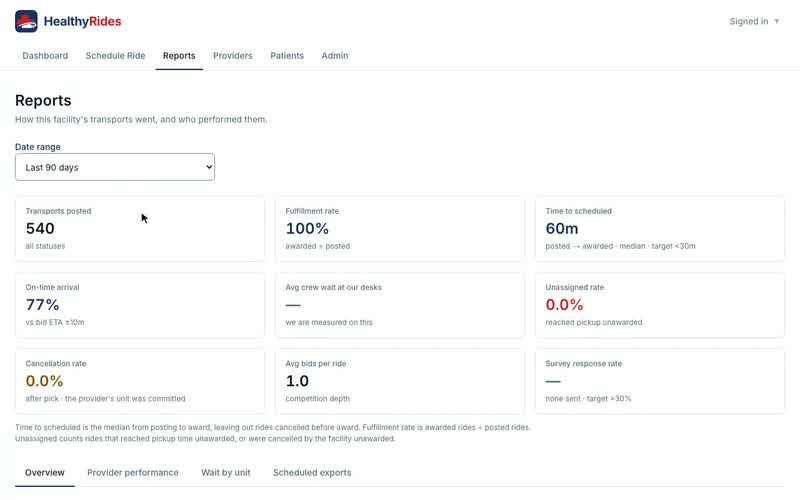
Task: Open the Scheduled exports sub-tab
Action: click(312, 472)
